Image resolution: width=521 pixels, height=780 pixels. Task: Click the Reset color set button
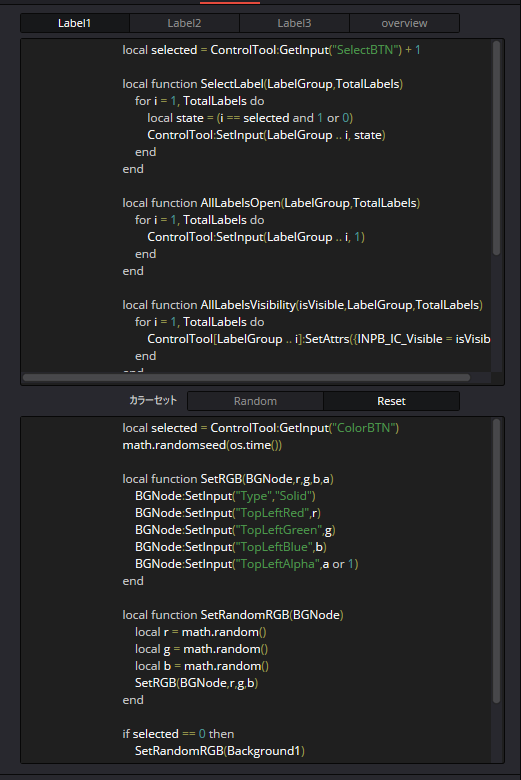[x=391, y=401]
